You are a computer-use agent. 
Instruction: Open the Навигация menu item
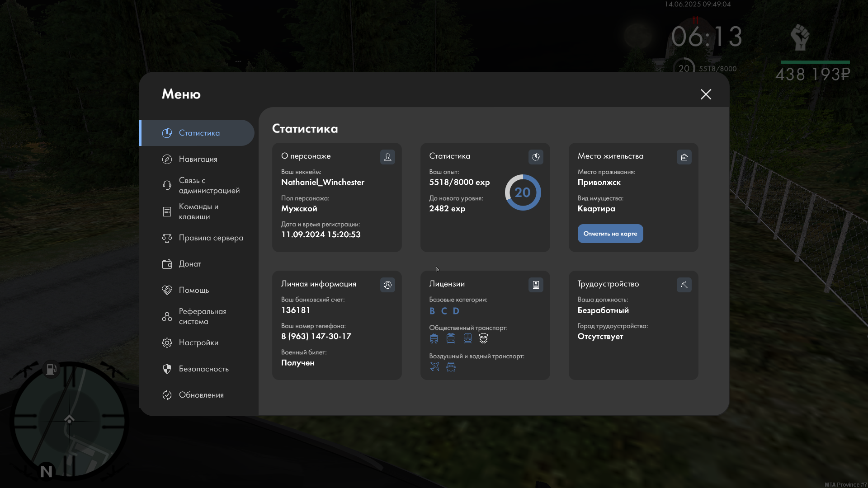(197, 159)
